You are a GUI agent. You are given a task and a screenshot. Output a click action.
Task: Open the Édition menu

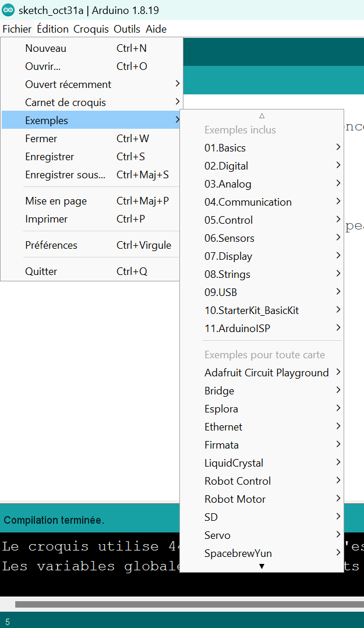52,29
